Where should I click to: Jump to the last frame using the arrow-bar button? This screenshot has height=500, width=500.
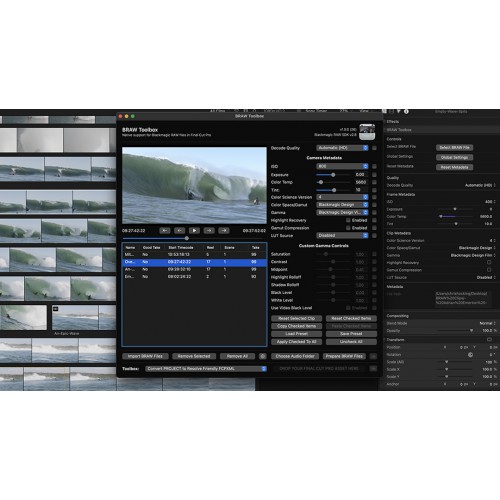coord(224,230)
